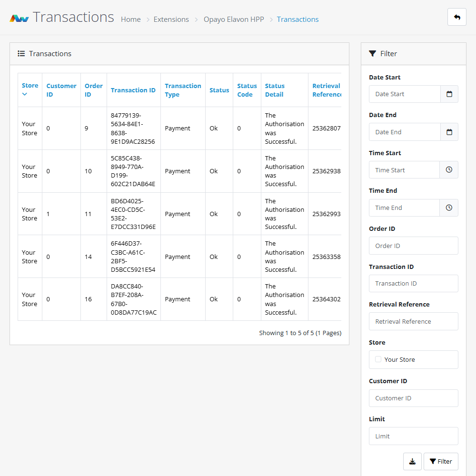Open the Date Start calendar picker
The image size is (476, 476).
[x=449, y=94]
